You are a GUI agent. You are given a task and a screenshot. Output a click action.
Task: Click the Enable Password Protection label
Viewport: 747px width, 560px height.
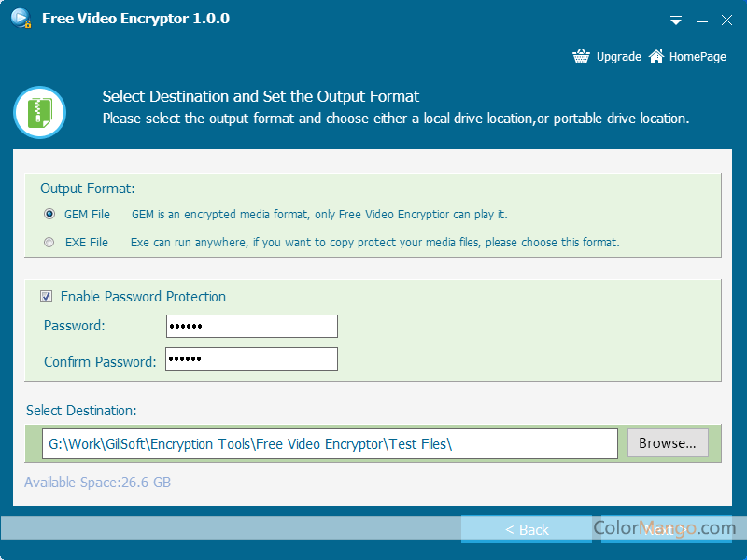tap(143, 297)
